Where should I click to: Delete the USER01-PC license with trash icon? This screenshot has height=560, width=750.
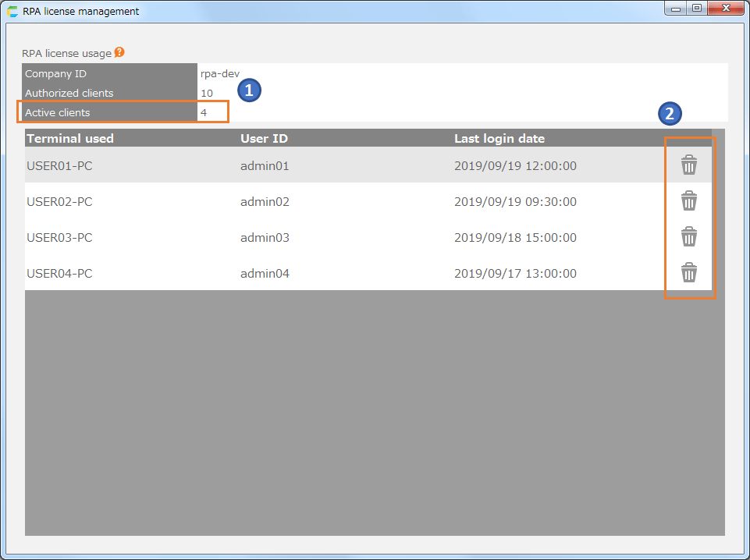(688, 165)
